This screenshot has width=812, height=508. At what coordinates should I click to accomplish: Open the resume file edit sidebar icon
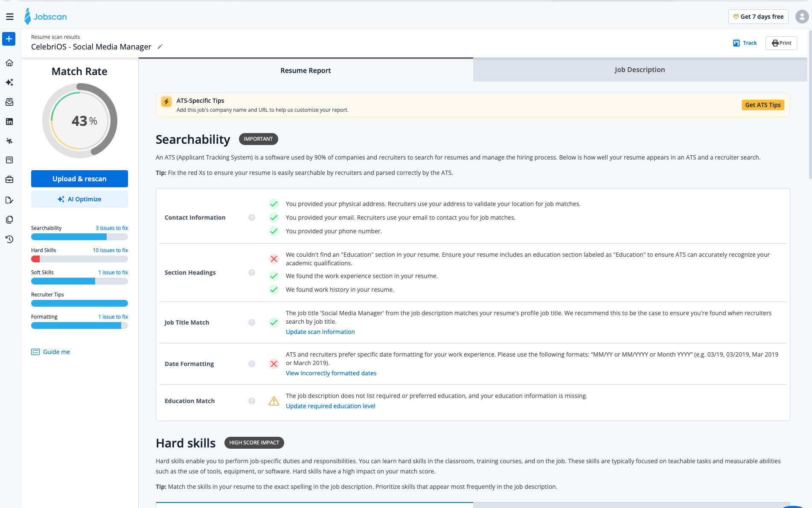tap(9, 200)
